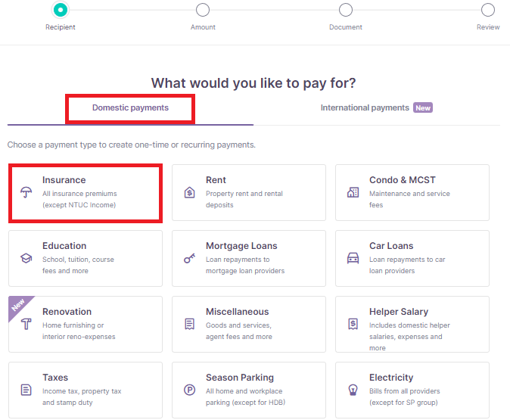Click the Electricity light bulb icon
The height and width of the screenshot is (420, 510).
pyautogui.click(x=353, y=390)
